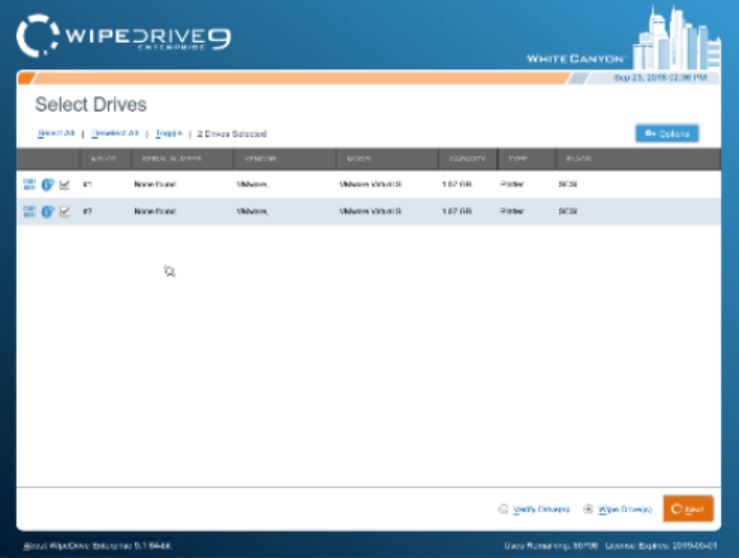
Task: Toggle the selection checkbox for drive #1
Action: click(x=65, y=184)
